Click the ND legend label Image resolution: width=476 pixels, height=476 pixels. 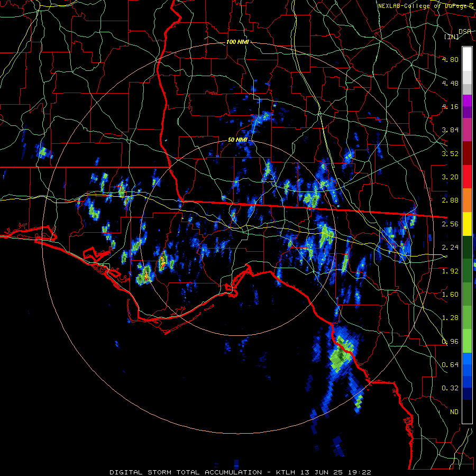tap(454, 412)
